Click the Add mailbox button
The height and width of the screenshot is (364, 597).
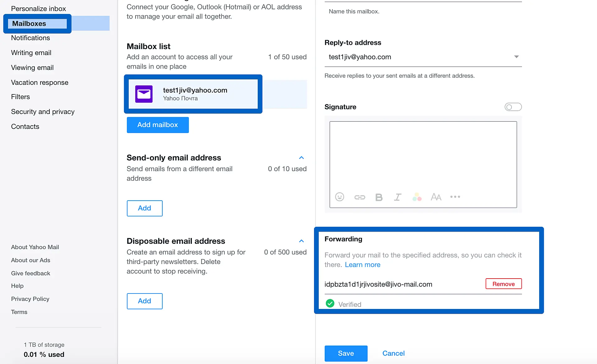[158, 125]
